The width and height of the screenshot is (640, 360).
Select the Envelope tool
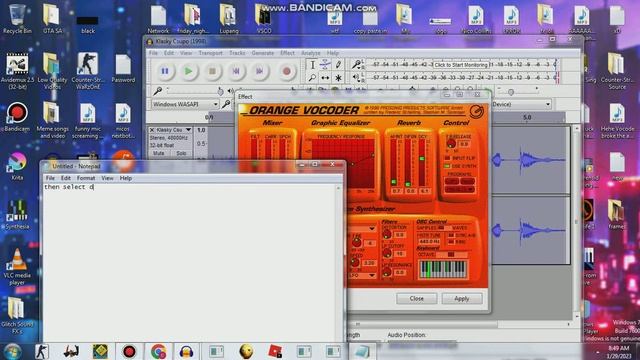[325, 64]
